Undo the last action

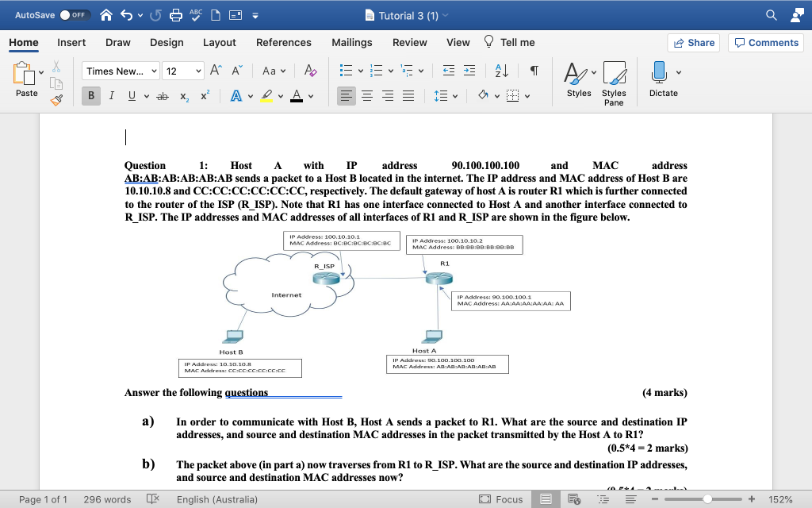pyautogui.click(x=127, y=15)
